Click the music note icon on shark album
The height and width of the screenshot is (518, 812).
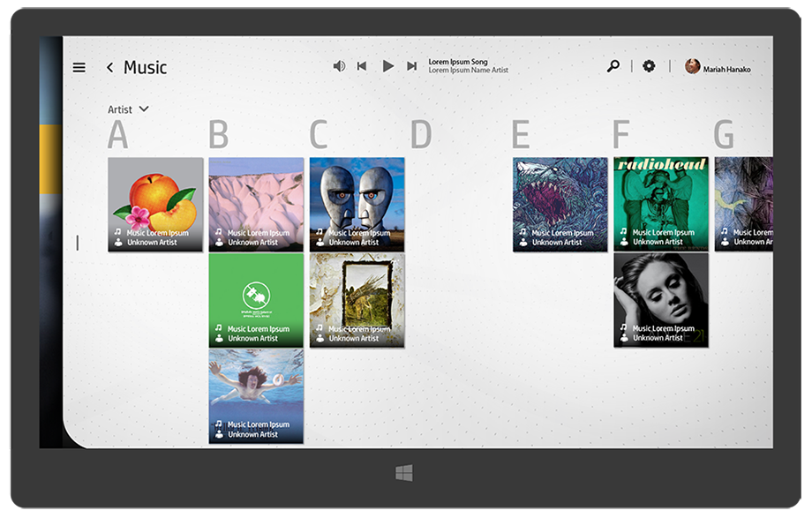[523, 231]
